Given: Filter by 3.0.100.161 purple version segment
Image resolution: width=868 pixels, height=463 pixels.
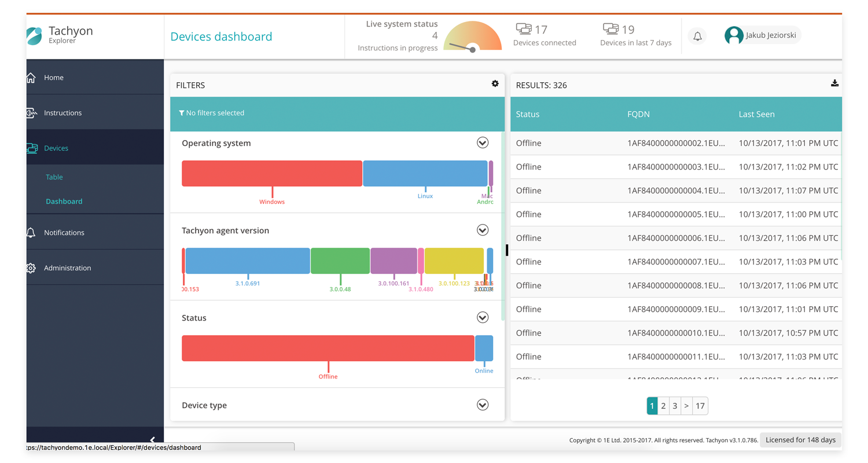Looking at the screenshot, I should pyautogui.click(x=393, y=261).
